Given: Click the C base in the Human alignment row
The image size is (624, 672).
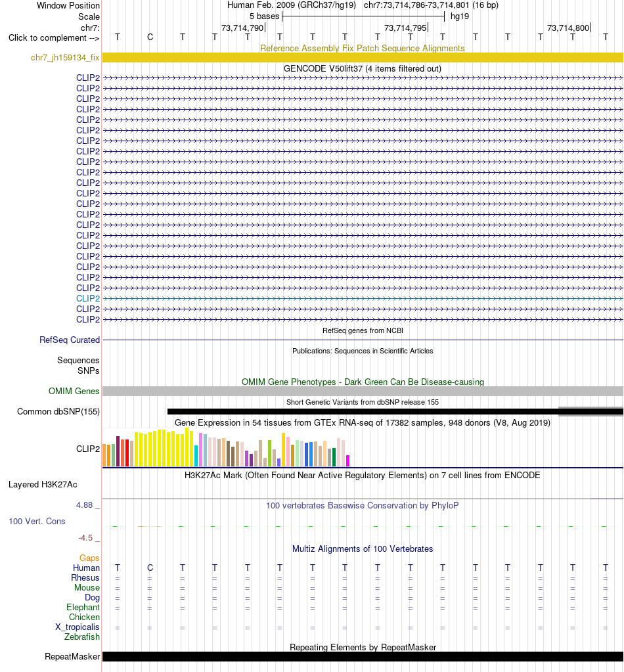Looking at the screenshot, I should point(150,568).
